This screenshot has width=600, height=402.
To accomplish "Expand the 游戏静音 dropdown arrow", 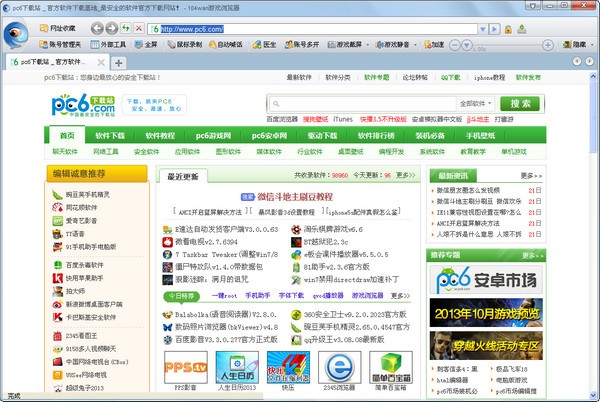I will pos(415,45).
